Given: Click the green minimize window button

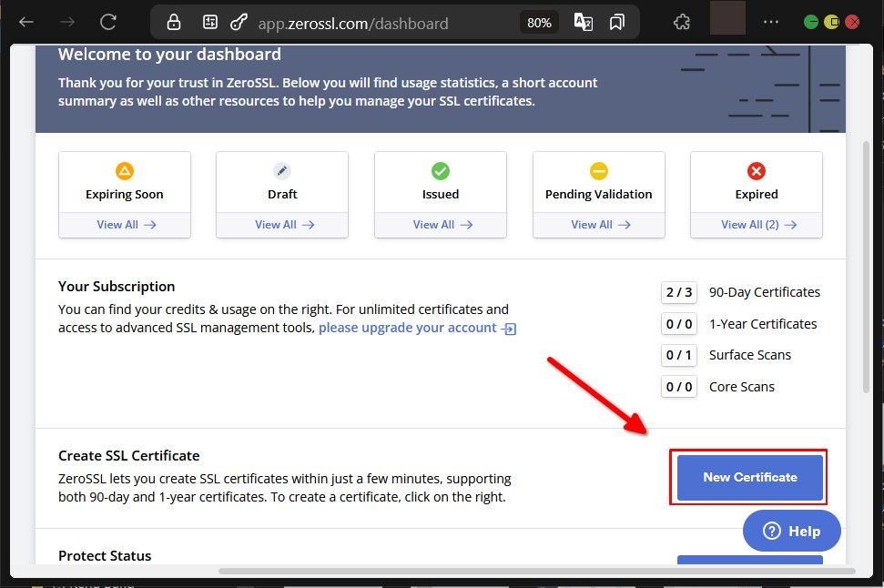Looking at the screenshot, I should [x=810, y=23].
